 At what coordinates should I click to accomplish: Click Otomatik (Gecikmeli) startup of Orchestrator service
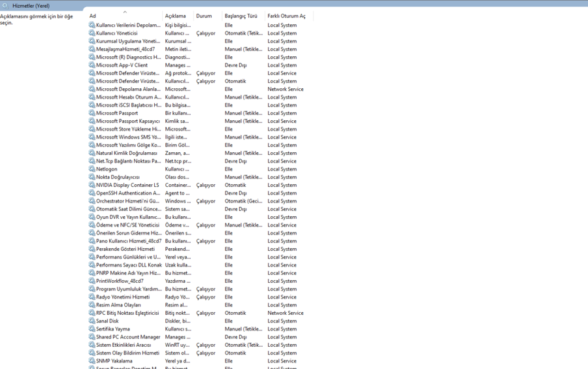click(244, 201)
